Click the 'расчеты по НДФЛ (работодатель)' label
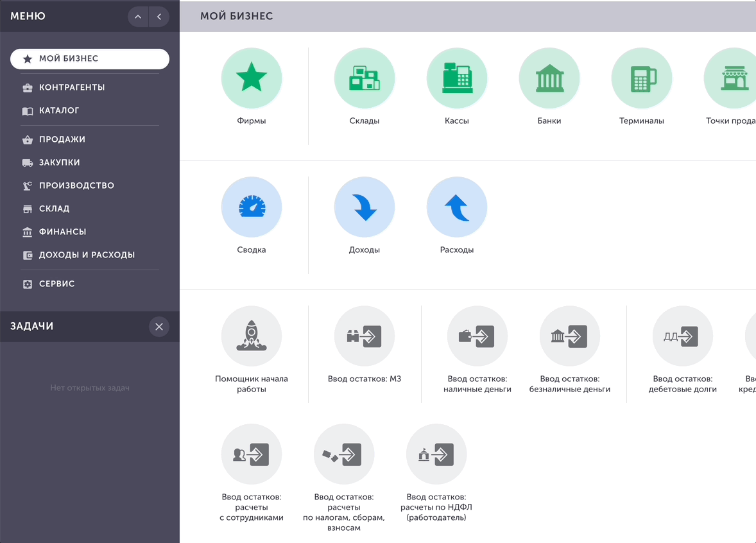Viewport: 756px width, 543px height. tap(436, 512)
